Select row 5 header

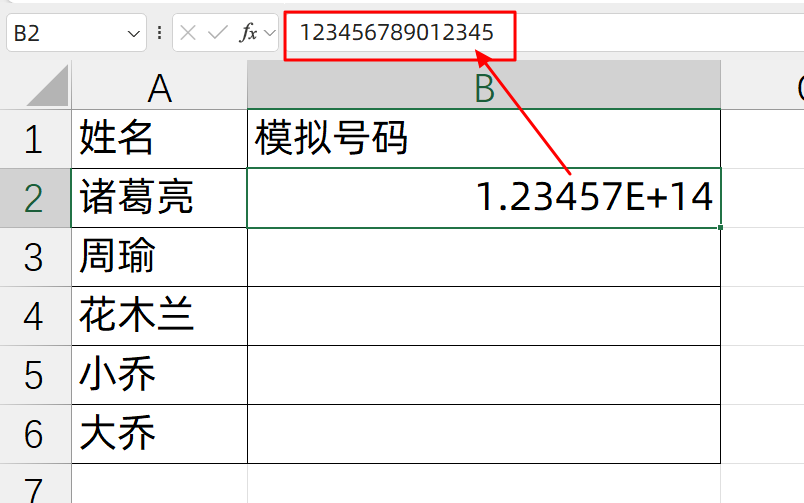pyautogui.click(x=35, y=375)
